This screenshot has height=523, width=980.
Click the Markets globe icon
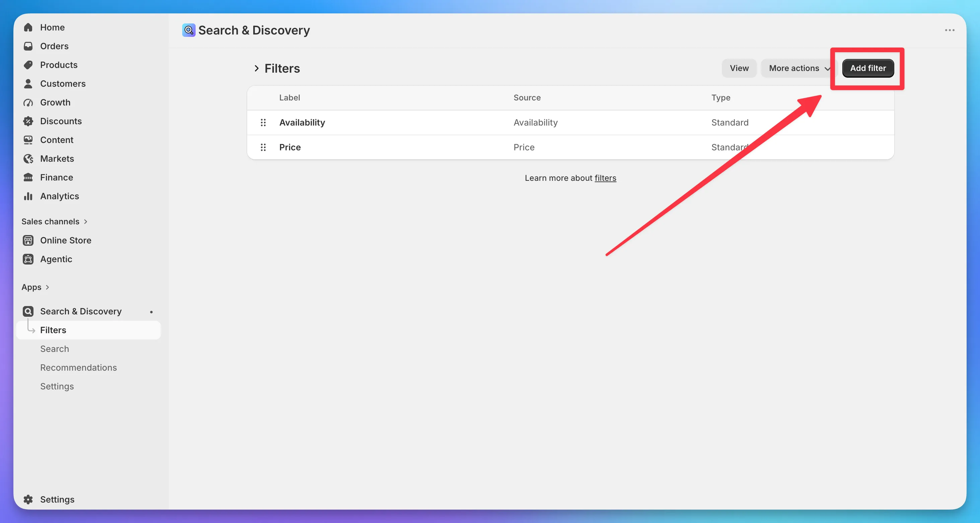pos(28,159)
